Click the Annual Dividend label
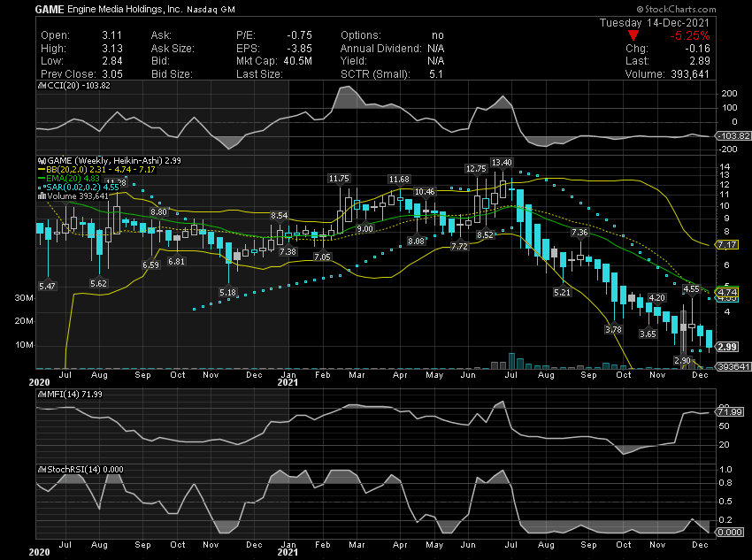The image size is (752, 560). pos(380,49)
